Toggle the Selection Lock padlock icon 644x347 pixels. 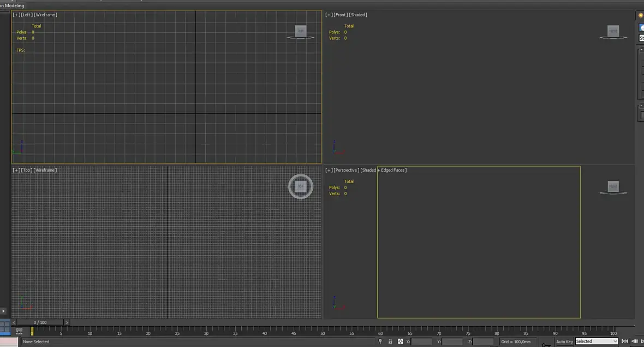390,341
